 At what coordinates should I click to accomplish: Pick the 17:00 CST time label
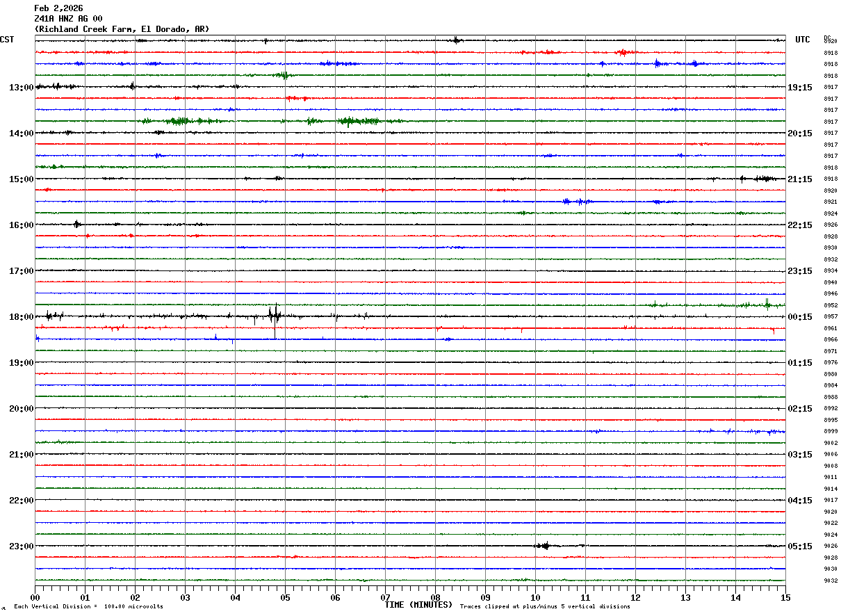pos(21,271)
